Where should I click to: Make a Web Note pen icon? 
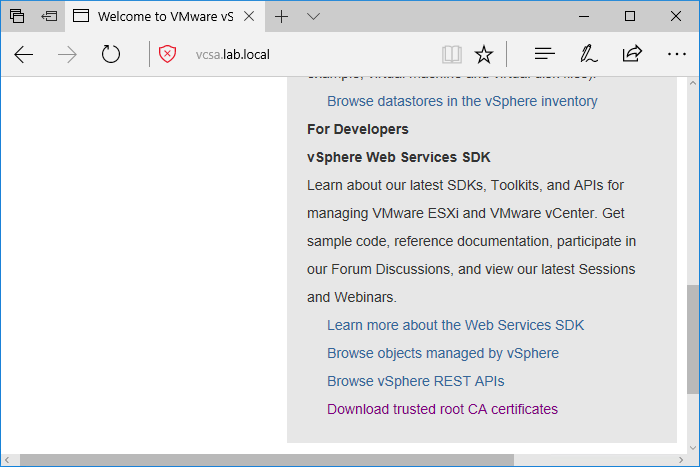click(x=588, y=54)
